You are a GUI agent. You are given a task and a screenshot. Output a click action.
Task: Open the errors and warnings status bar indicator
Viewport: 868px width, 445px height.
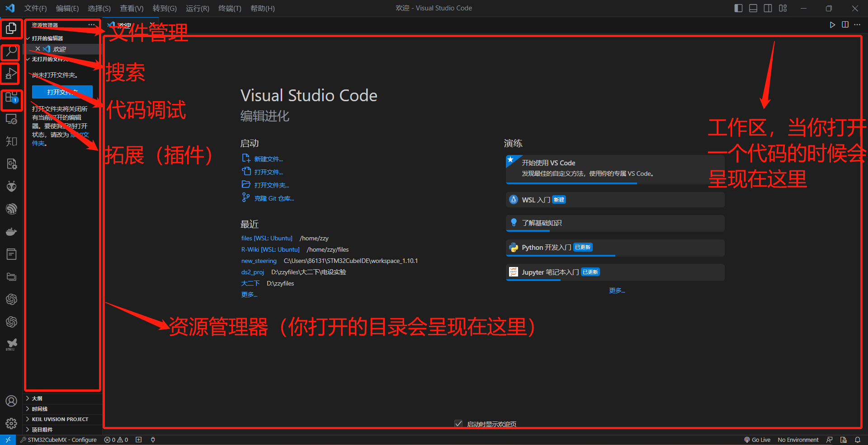point(116,440)
